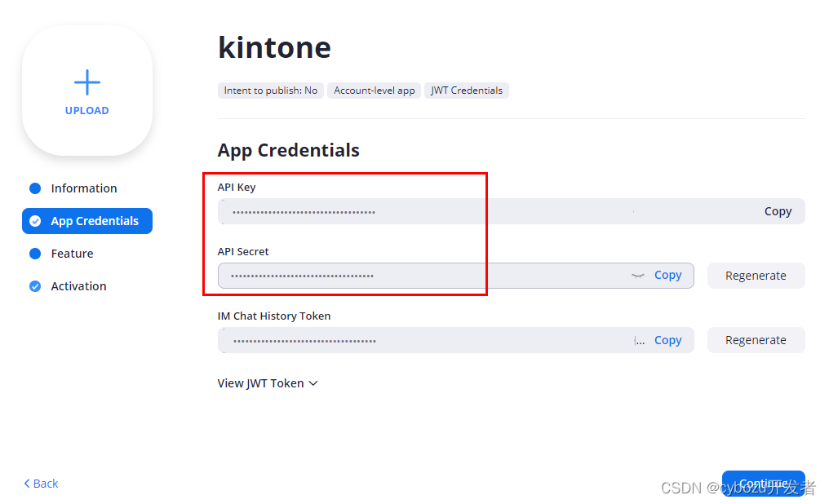
Task: Reveal API Secret with eye icon
Action: pyautogui.click(x=638, y=276)
